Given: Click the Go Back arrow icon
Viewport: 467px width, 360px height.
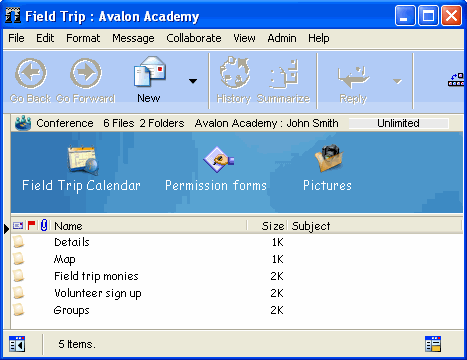Looking at the screenshot, I should click(31, 73).
